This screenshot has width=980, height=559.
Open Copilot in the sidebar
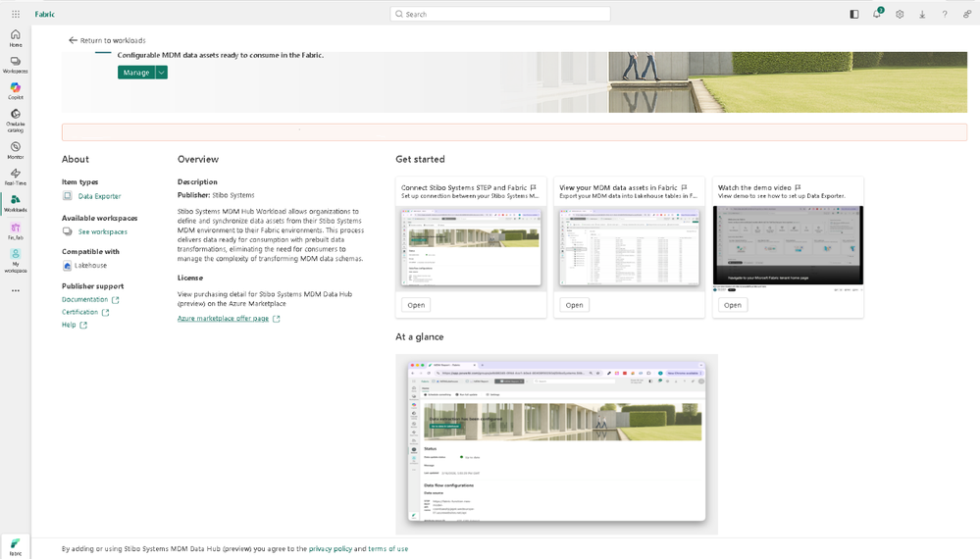(x=16, y=91)
